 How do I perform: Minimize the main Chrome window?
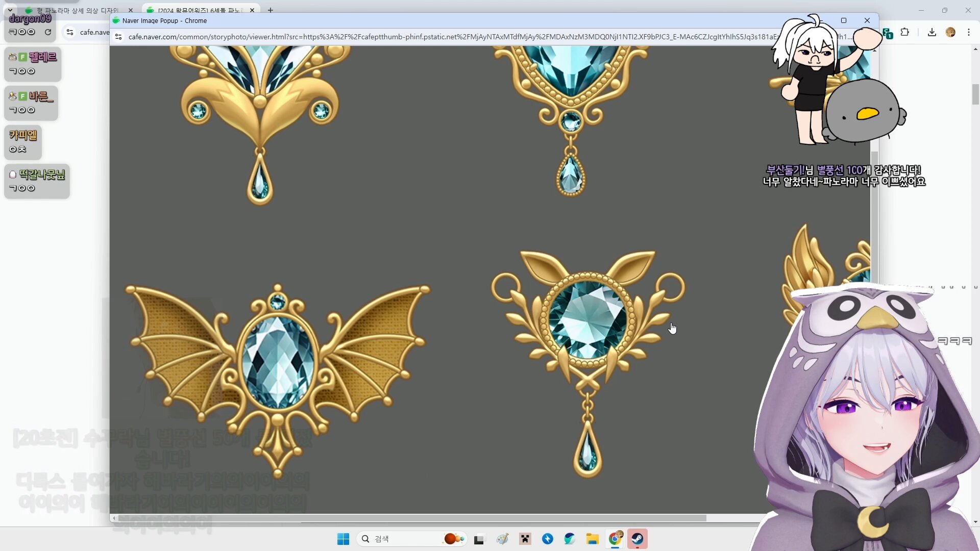921,10
